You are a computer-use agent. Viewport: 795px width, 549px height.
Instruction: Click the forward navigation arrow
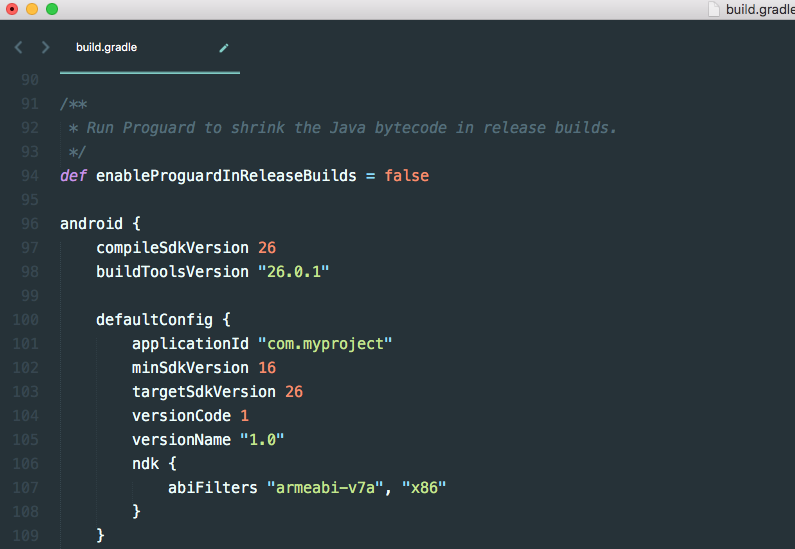click(45, 47)
